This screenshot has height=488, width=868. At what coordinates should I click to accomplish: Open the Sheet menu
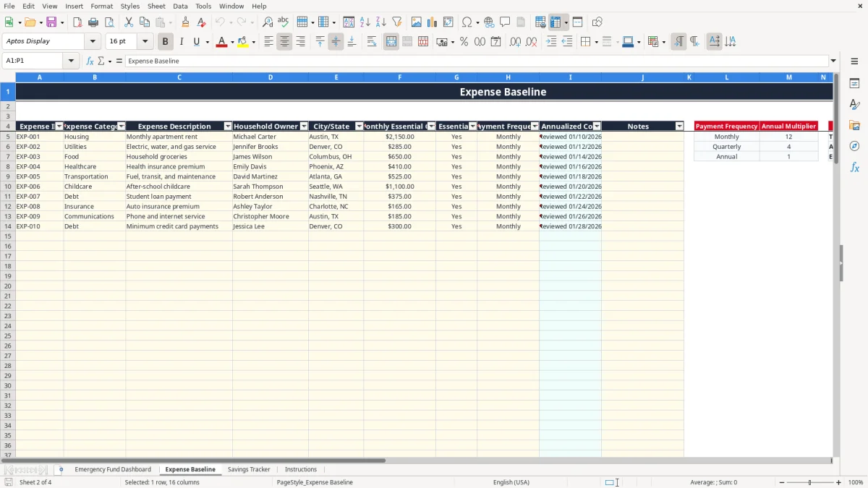click(156, 6)
